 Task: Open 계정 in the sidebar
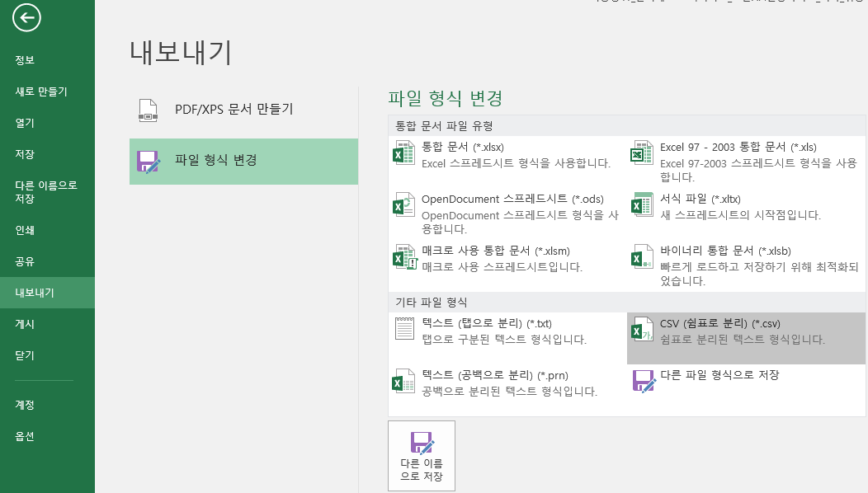(47, 405)
